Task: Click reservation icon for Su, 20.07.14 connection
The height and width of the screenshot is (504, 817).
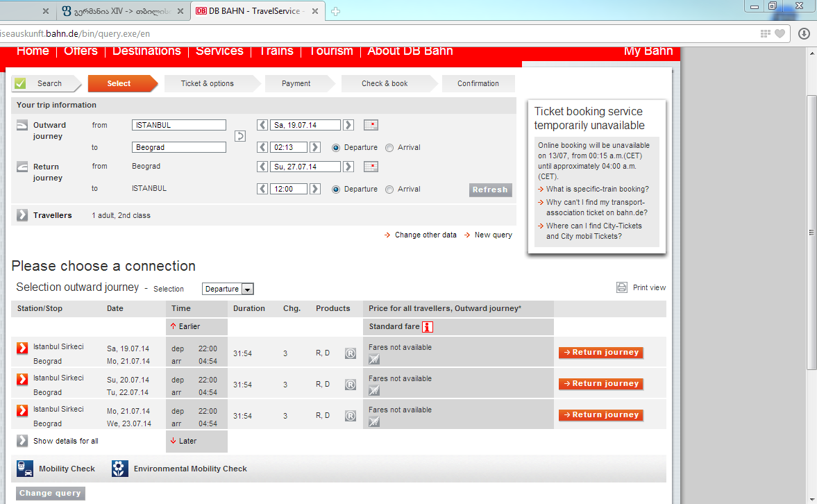Action: 350,385
